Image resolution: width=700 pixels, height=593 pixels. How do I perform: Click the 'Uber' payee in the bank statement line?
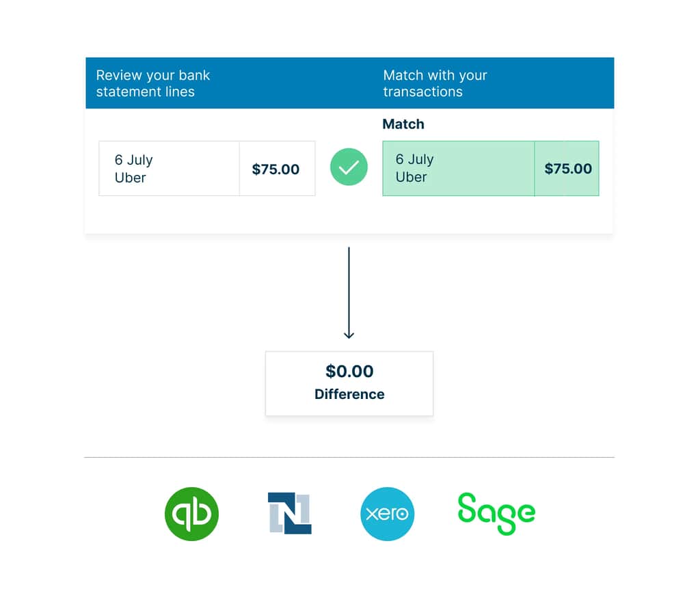point(130,178)
